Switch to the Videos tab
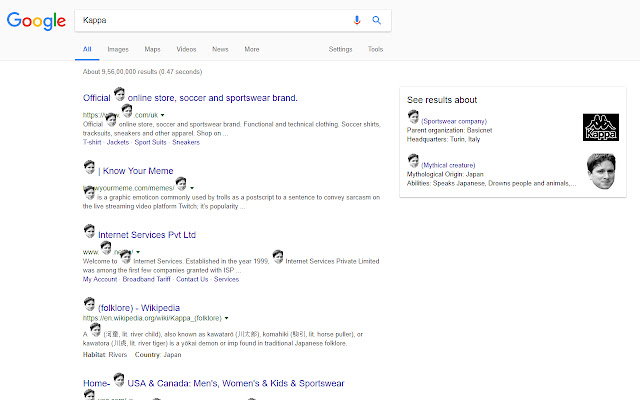640x400 pixels. 186,49
